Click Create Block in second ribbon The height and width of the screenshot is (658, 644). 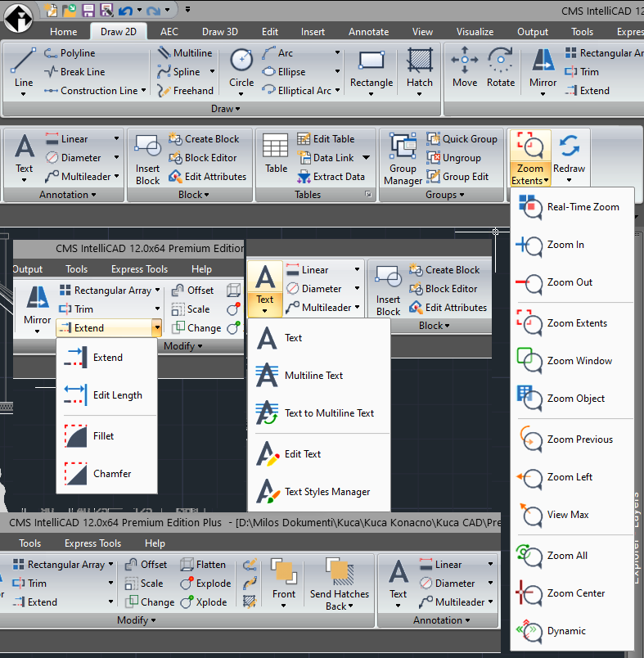pyautogui.click(x=204, y=139)
